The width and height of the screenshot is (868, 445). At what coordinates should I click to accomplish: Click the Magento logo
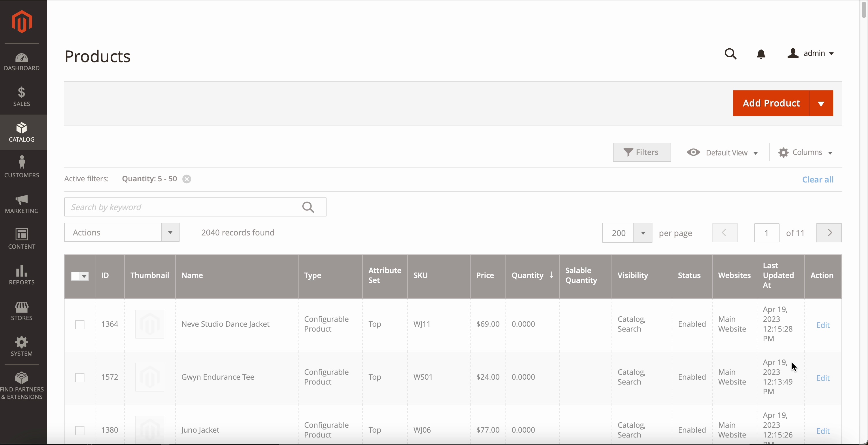click(x=22, y=22)
